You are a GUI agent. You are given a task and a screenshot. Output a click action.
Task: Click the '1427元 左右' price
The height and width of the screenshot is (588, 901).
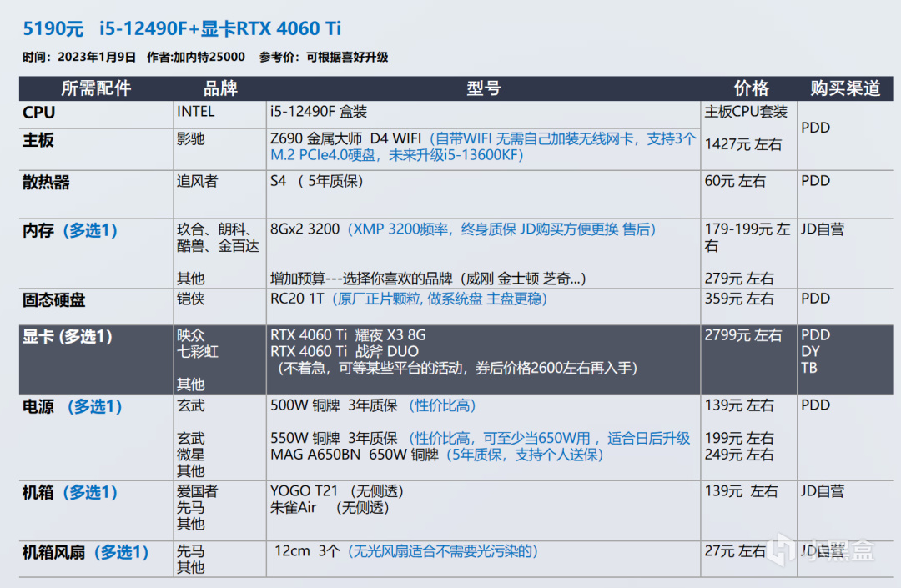point(743,144)
